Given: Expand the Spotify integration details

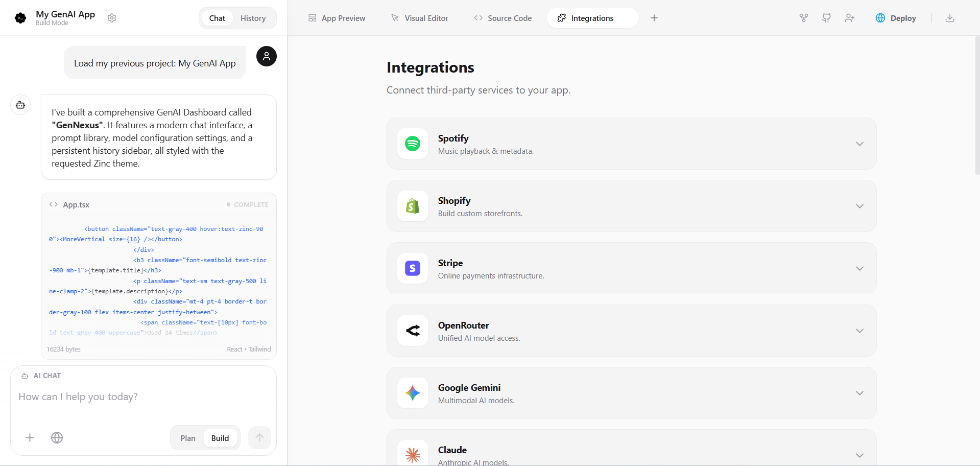Looking at the screenshot, I should coord(859,144).
